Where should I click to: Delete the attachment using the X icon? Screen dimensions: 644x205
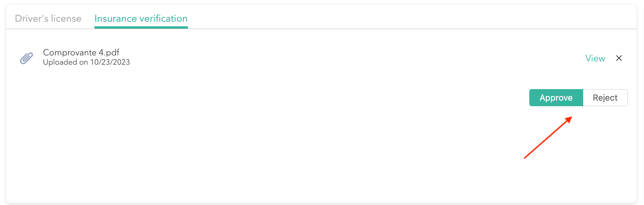[x=619, y=58]
